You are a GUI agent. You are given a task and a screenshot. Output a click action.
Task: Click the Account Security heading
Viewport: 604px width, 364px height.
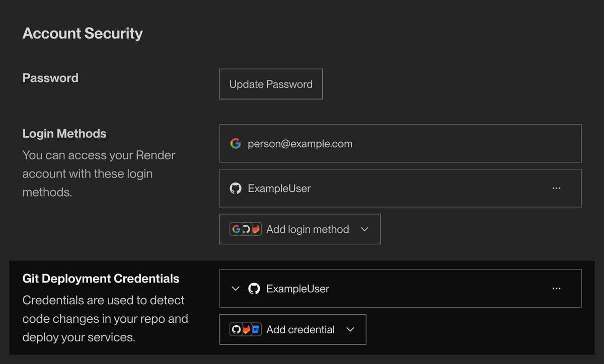(x=83, y=33)
